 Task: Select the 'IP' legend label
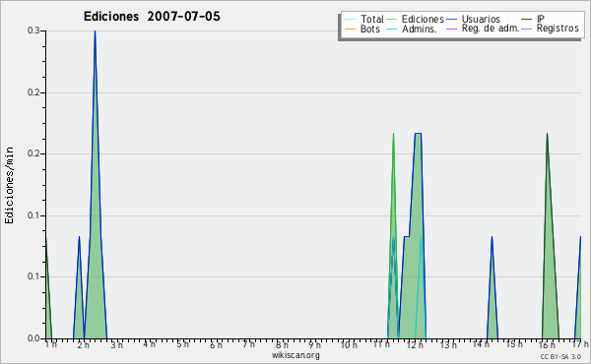click(x=541, y=19)
